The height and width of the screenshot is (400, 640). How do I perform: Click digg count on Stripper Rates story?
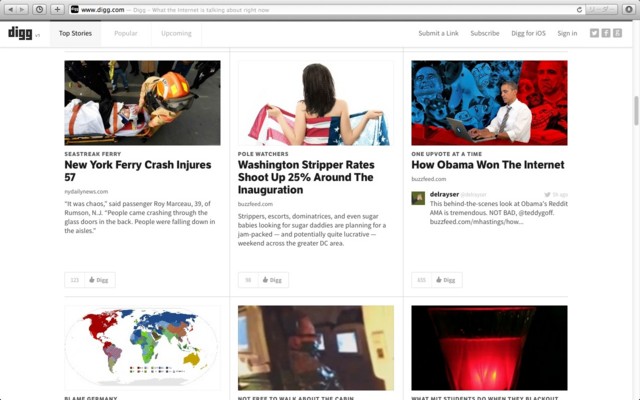point(248,280)
